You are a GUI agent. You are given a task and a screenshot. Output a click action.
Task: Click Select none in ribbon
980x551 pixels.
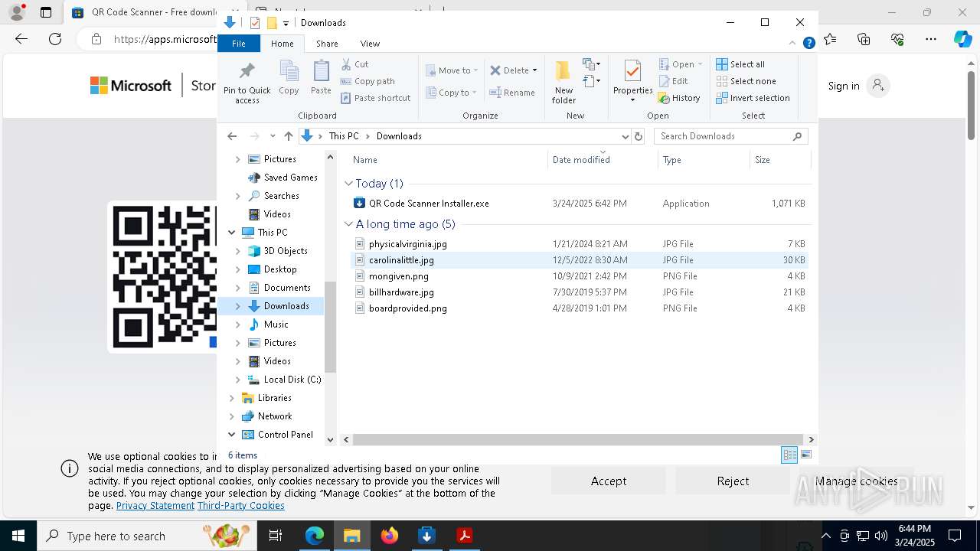[746, 81]
